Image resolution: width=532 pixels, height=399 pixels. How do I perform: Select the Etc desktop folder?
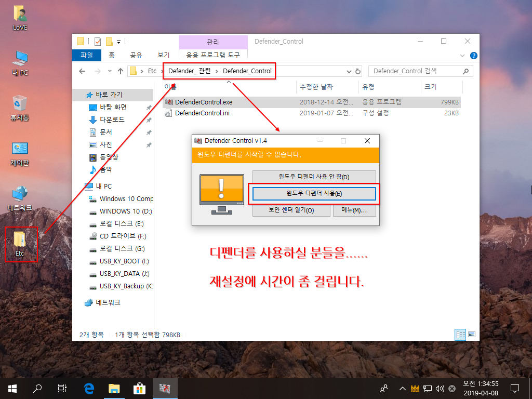20,244
